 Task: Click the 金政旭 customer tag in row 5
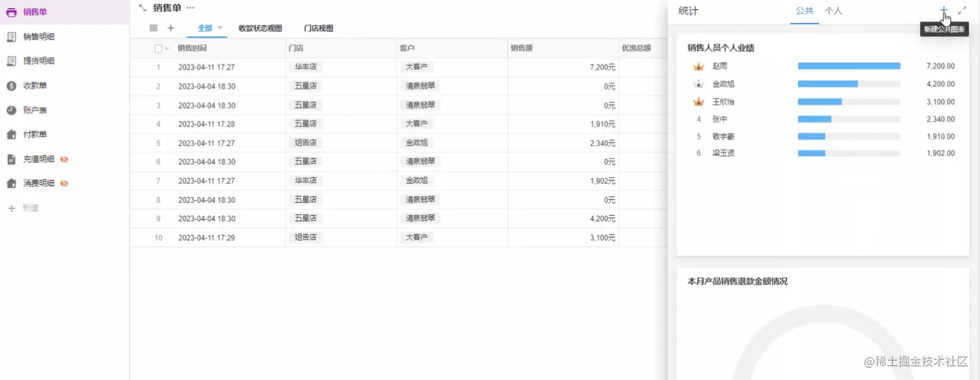pos(417,142)
